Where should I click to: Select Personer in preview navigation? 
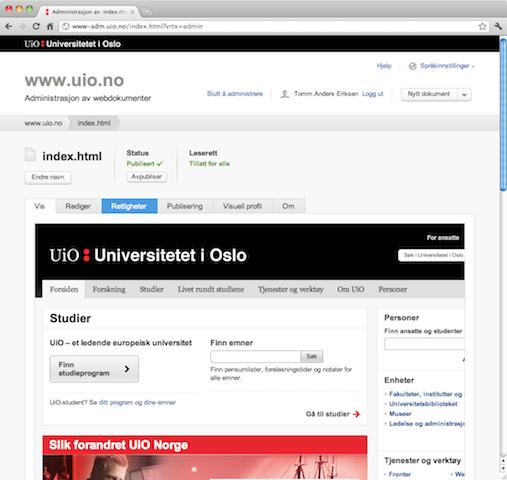click(393, 289)
